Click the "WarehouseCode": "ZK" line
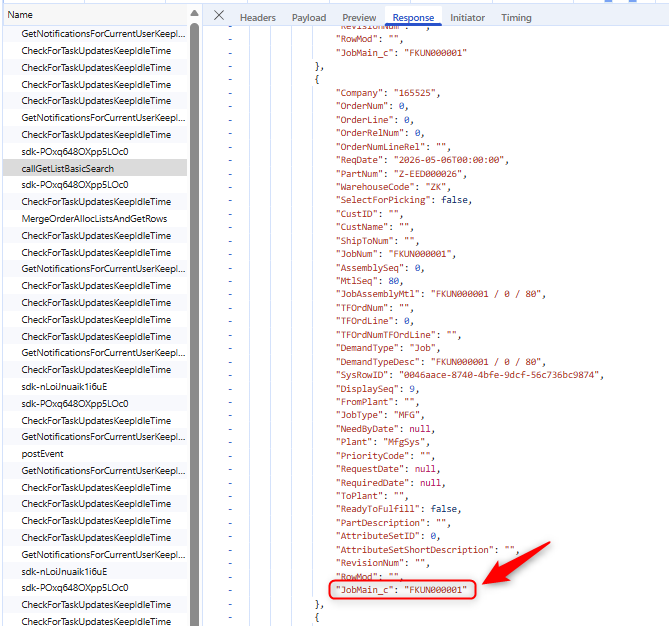Image resolution: width=669 pixels, height=626 pixels. [x=393, y=187]
